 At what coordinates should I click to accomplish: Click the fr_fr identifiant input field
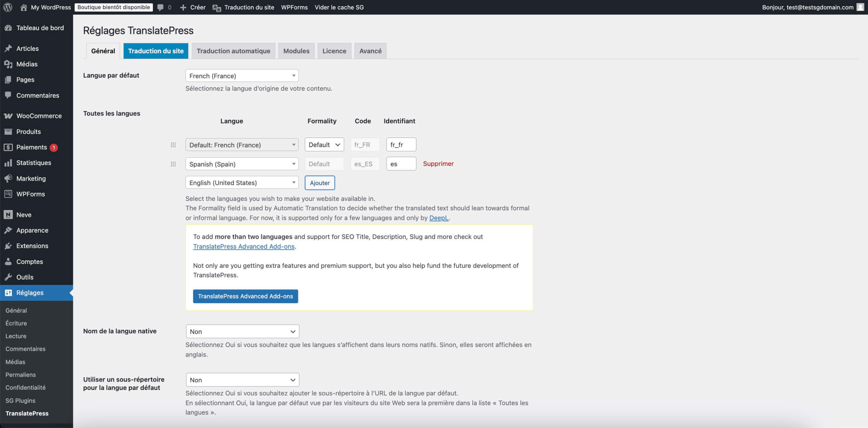tap(401, 145)
